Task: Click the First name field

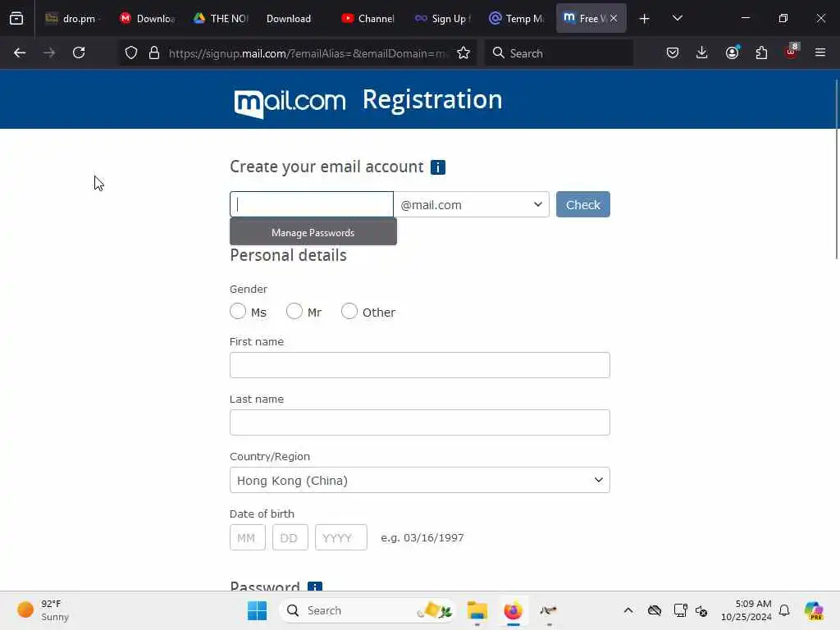Action: point(419,365)
